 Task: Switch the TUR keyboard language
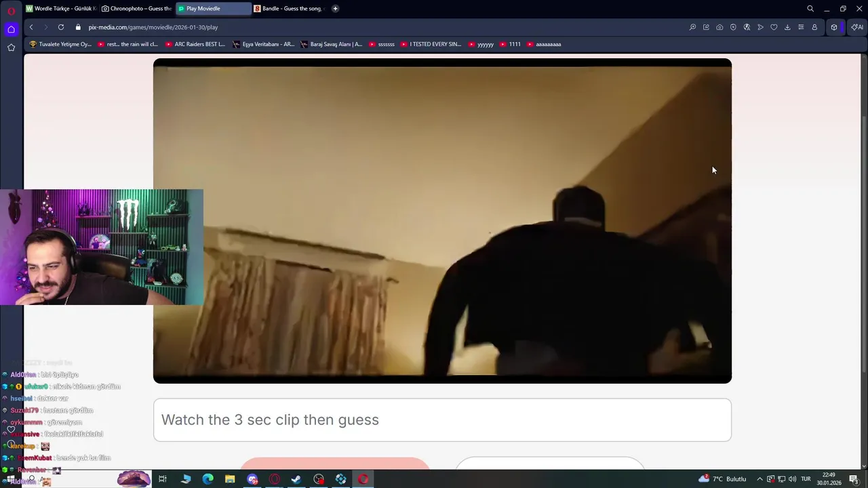807,479
